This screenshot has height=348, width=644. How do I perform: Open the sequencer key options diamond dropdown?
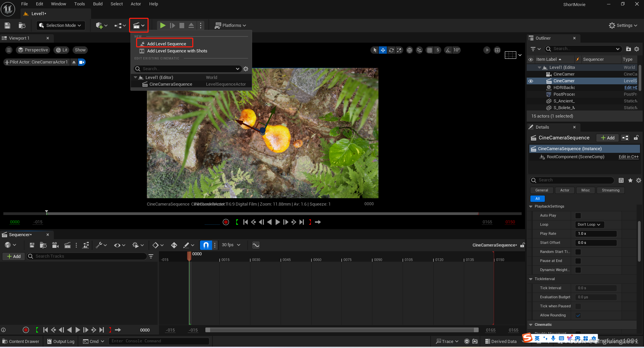158,245
